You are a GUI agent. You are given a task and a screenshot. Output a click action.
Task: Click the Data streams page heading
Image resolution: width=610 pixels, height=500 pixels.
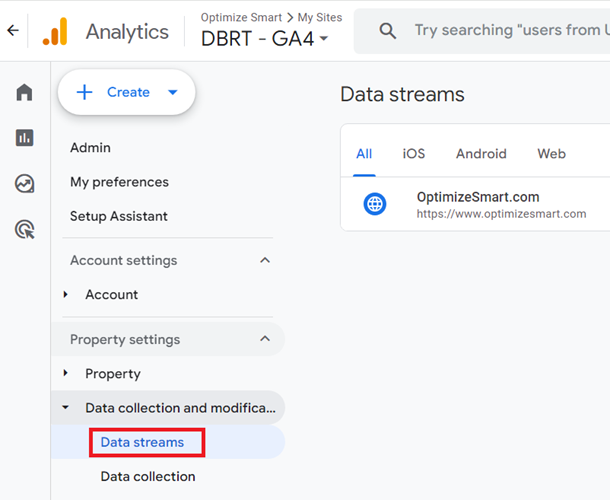402,95
